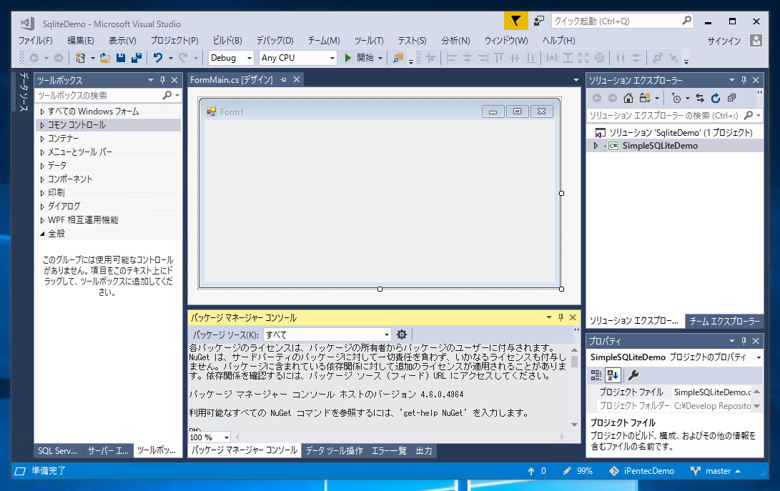The height and width of the screenshot is (491, 780).
Task: Click Solution Explorer view switch icon
Action: 645,98
